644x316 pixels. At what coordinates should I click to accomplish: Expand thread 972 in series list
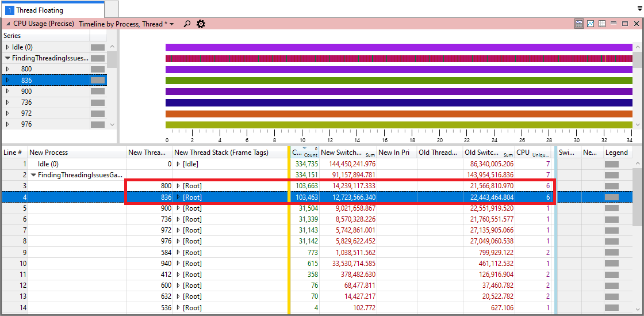coord(7,113)
